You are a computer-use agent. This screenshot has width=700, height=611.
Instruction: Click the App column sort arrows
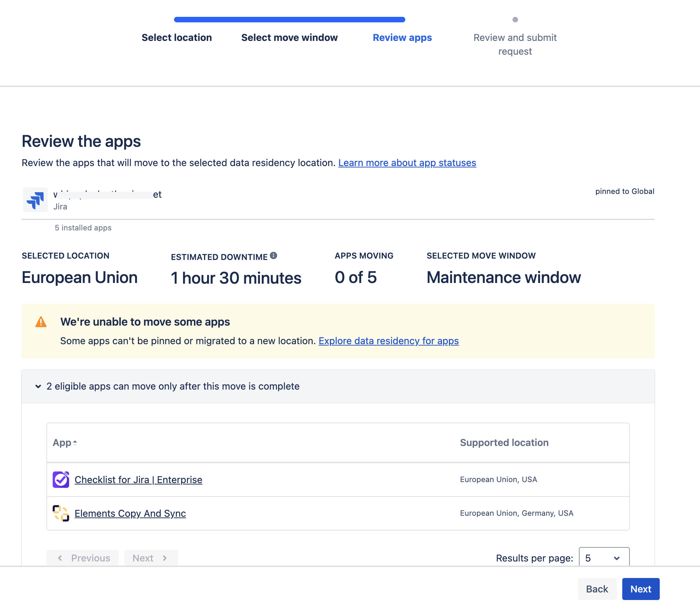(75, 443)
